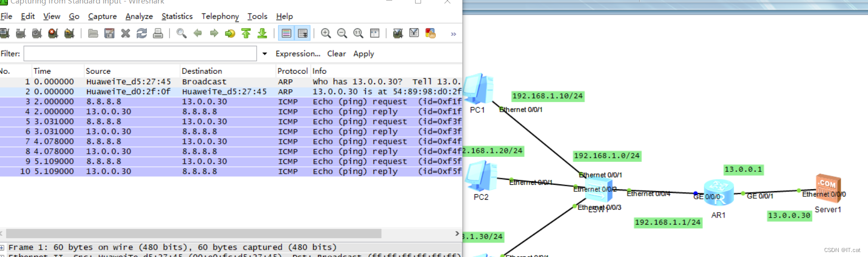Edit display filters icon

point(414,33)
